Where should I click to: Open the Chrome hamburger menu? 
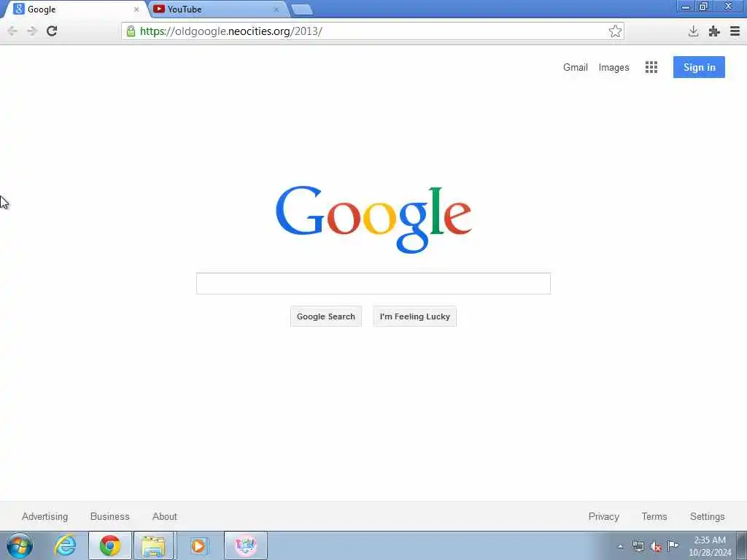pos(735,31)
